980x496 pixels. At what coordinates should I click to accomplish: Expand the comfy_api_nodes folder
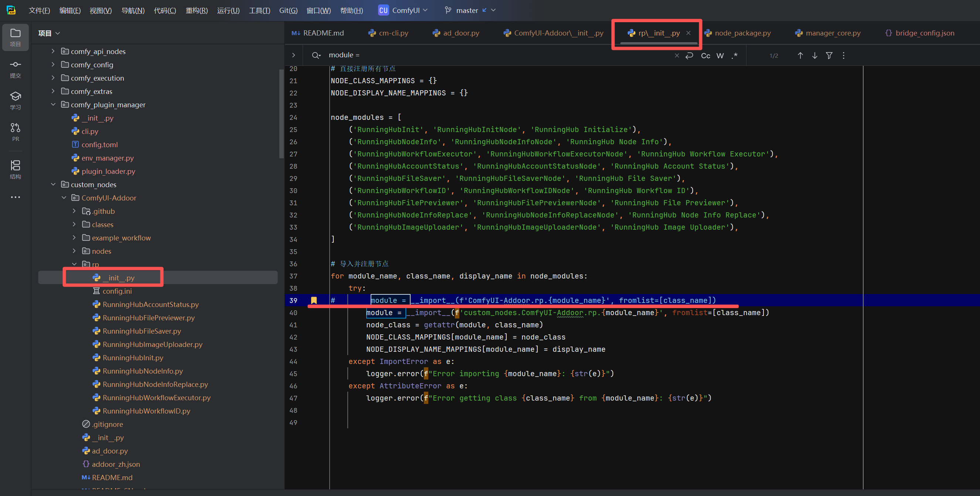[53, 51]
